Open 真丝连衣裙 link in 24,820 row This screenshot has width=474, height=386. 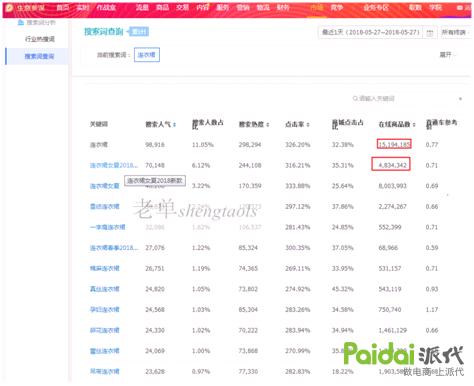click(x=104, y=289)
